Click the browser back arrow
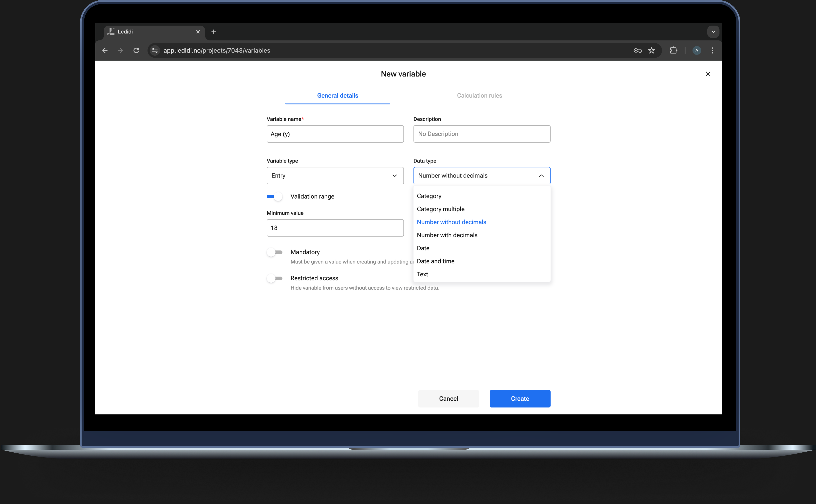Screen dimensions: 816x504 tap(105, 50)
